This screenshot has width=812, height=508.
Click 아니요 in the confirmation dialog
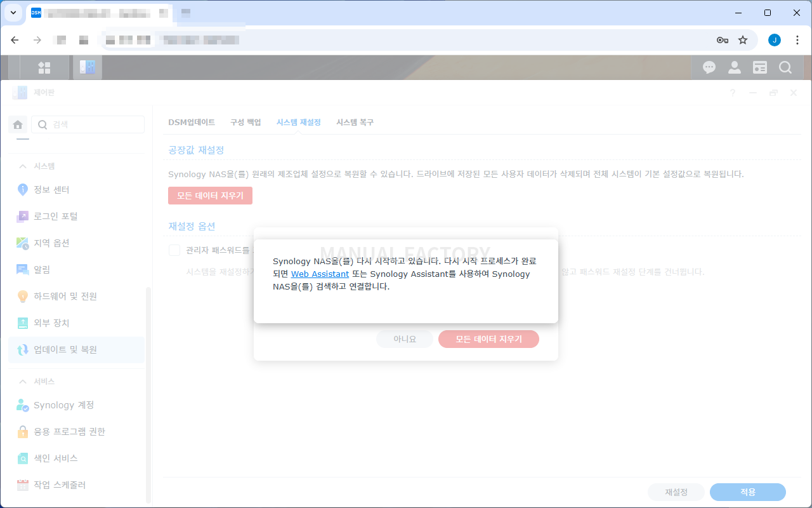click(405, 339)
